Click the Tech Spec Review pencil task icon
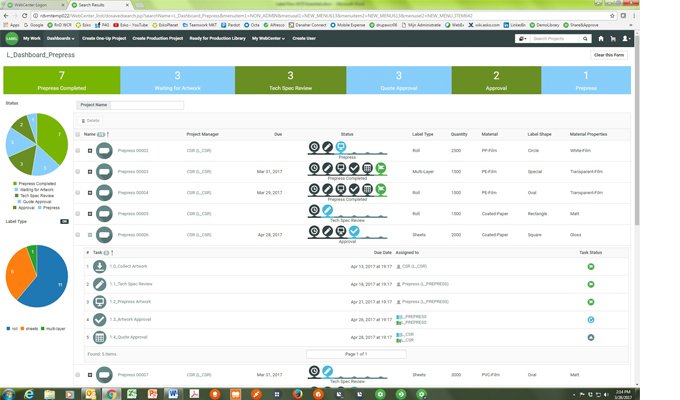 pyautogui.click(x=99, y=284)
